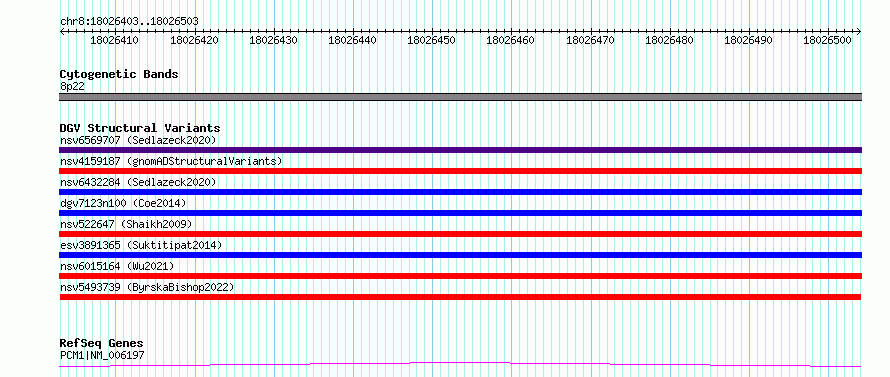Click ruler position 18026430

tap(273, 40)
